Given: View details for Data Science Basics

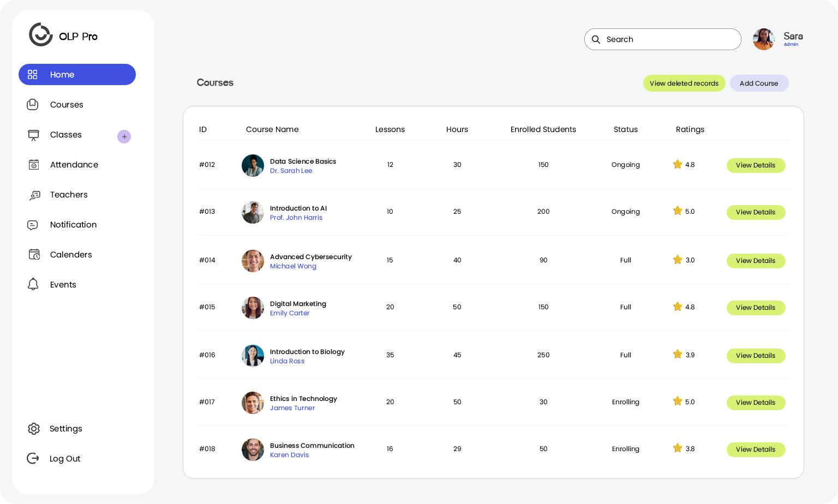Looking at the screenshot, I should 755,165.
